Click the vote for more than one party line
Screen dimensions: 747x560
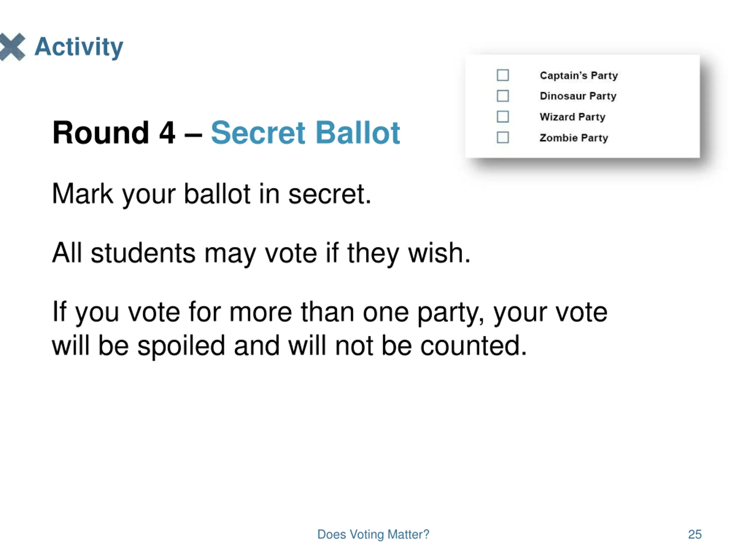pyautogui.click(x=330, y=313)
